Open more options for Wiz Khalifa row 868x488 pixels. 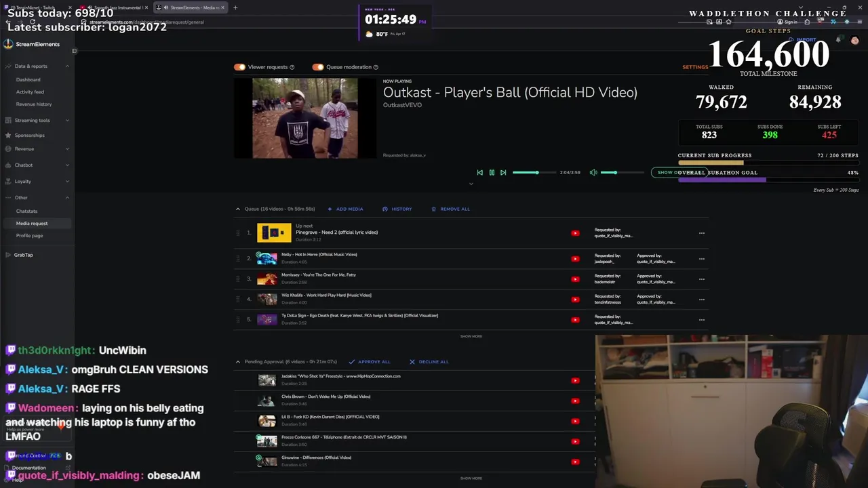coord(702,300)
